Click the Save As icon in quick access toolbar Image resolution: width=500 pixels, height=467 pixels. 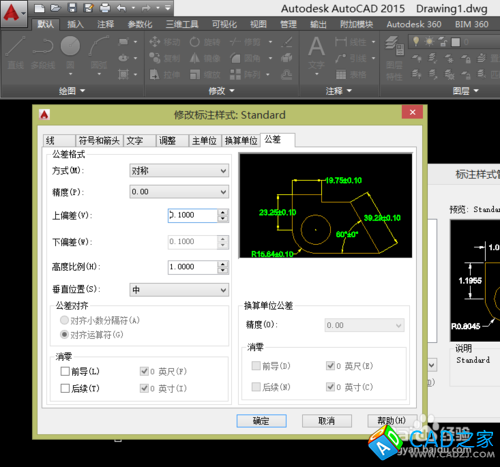point(88,7)
